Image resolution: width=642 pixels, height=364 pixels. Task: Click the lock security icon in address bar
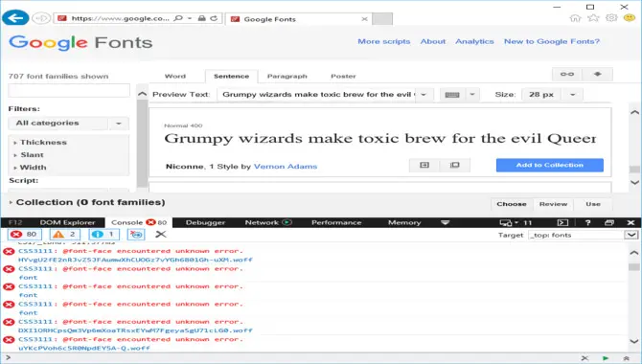(201, 18)
